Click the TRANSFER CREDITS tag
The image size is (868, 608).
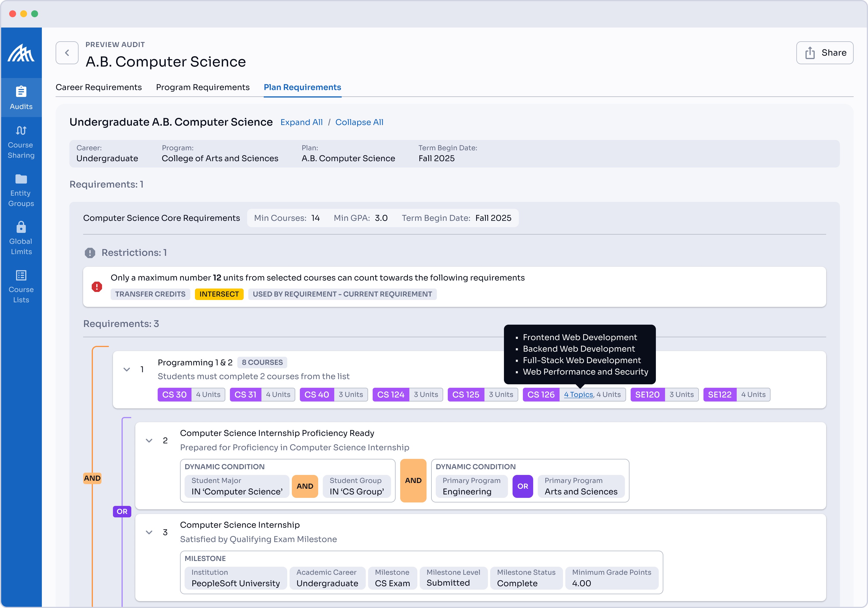point(150,294)
